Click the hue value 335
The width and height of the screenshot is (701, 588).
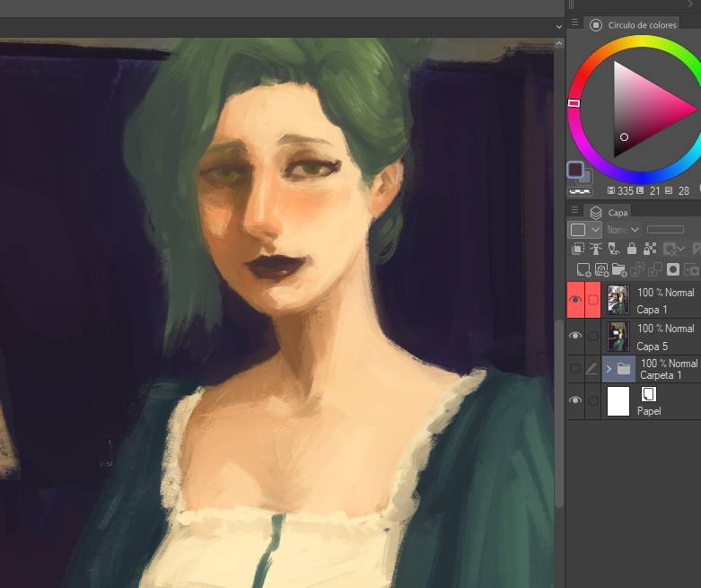(x=626, y=191)
